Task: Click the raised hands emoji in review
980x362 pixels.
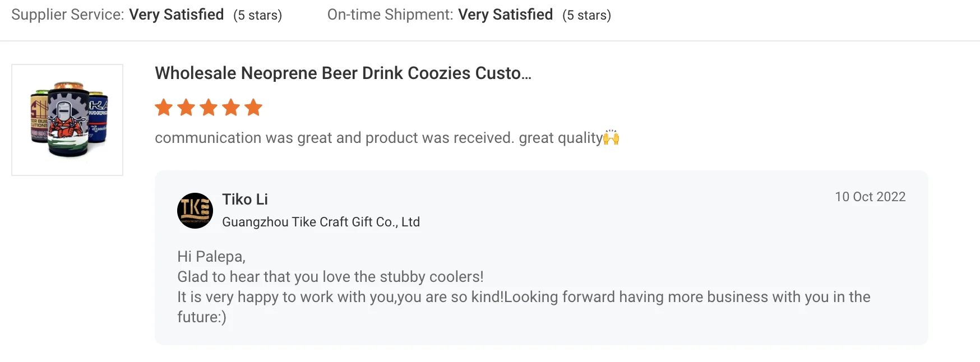Action: coord(611,138)
